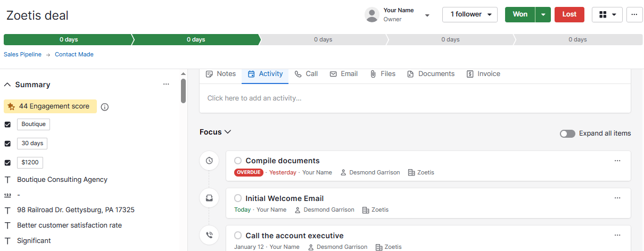Click the person icon next to Desmond Garrison in Compile documents
The width and height of the screenshot is (644, 251).
(343, 173)
